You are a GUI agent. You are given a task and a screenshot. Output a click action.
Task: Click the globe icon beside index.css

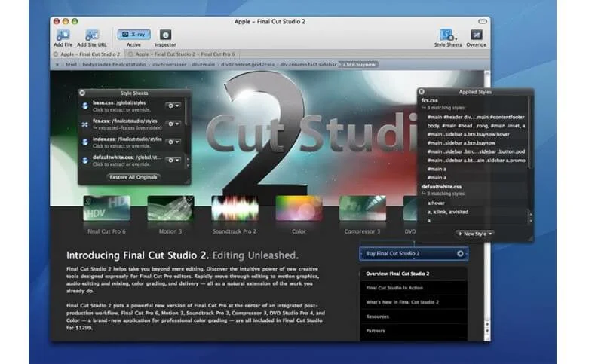[85, 142]
